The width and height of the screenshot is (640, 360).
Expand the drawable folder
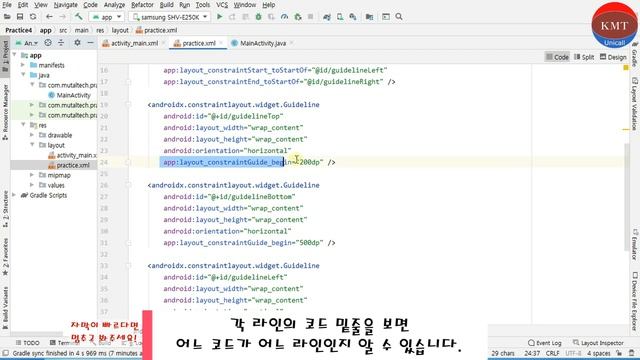click(x=32, y=135)
